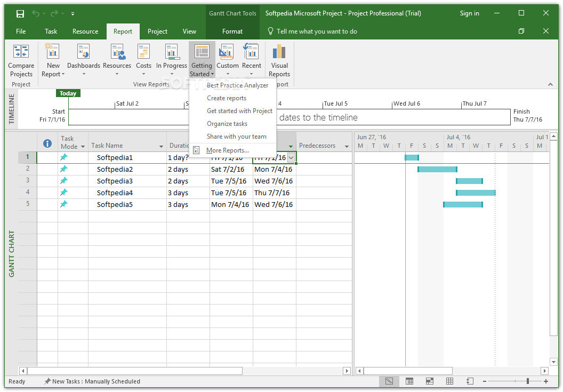The image size is (563, 392).
Task: Open Costs reports gallery
Action: coord(143,60)
